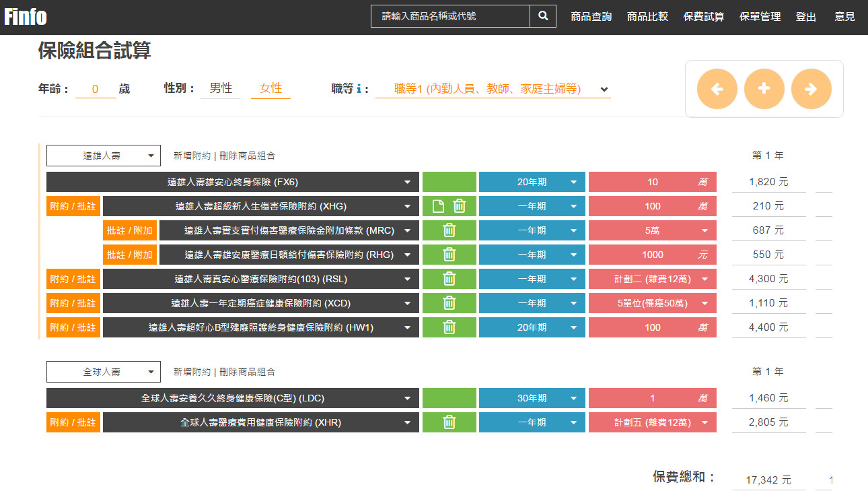Click 附約 / 批註 button on RSL row

point(73,279)
